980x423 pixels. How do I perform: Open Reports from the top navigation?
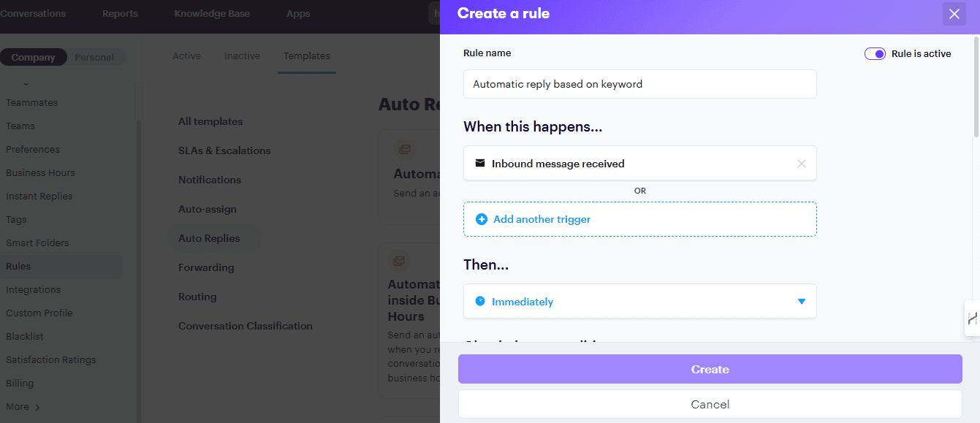pyautogui.click(x=119, y=12)
